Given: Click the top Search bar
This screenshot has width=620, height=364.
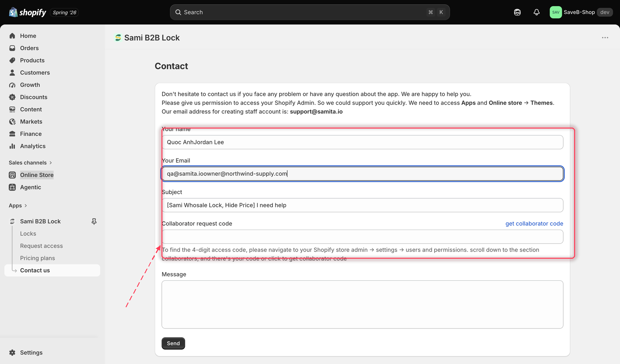Looking at the screenshot, I should [x=310, y=12].
